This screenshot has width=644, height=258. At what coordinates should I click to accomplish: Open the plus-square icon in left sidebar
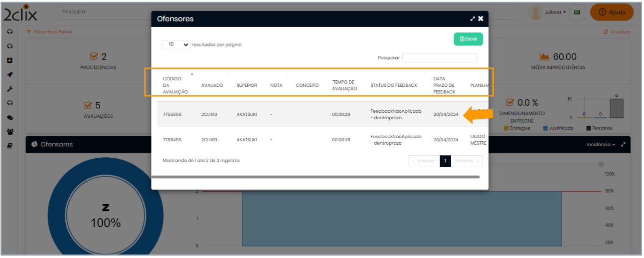coord(9,60)
